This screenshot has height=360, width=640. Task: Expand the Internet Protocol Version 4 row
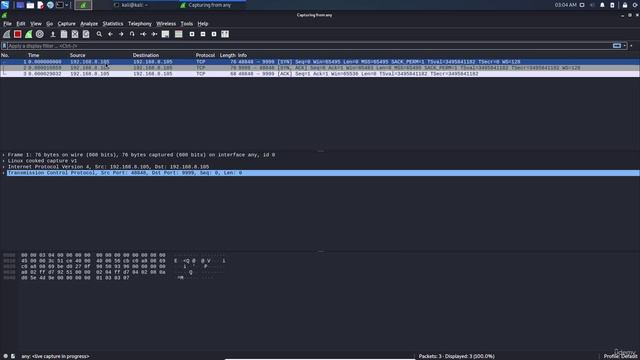point(4,167)
